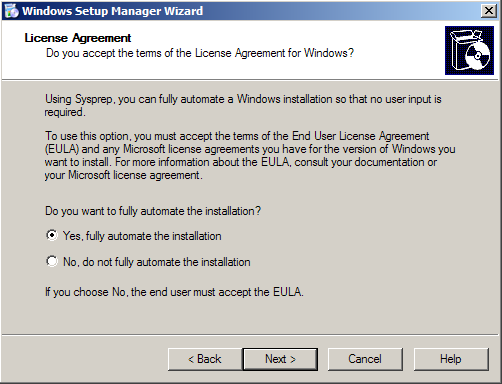
Task: Go to previous page with Back button
Action: tap(205, 359)
